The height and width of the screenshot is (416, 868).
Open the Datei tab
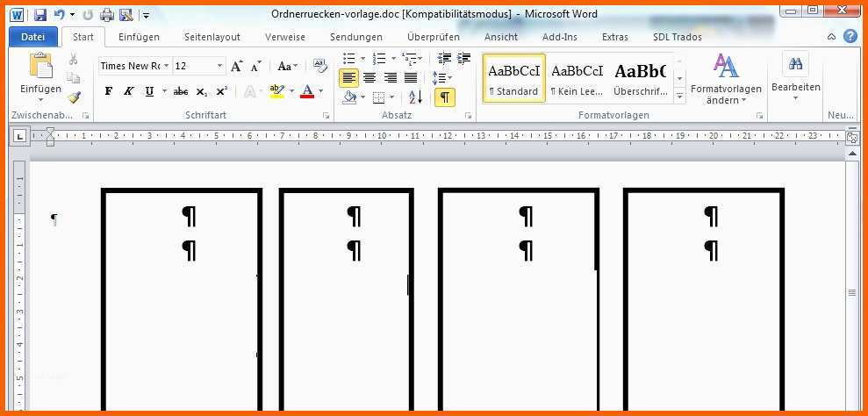(32, 37)
